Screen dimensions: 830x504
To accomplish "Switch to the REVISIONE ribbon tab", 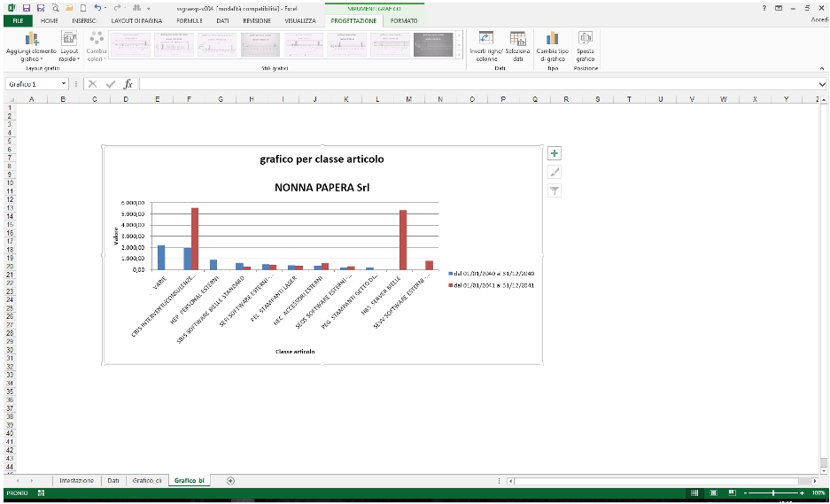I will pyautogui.click(x=257, y=20).
